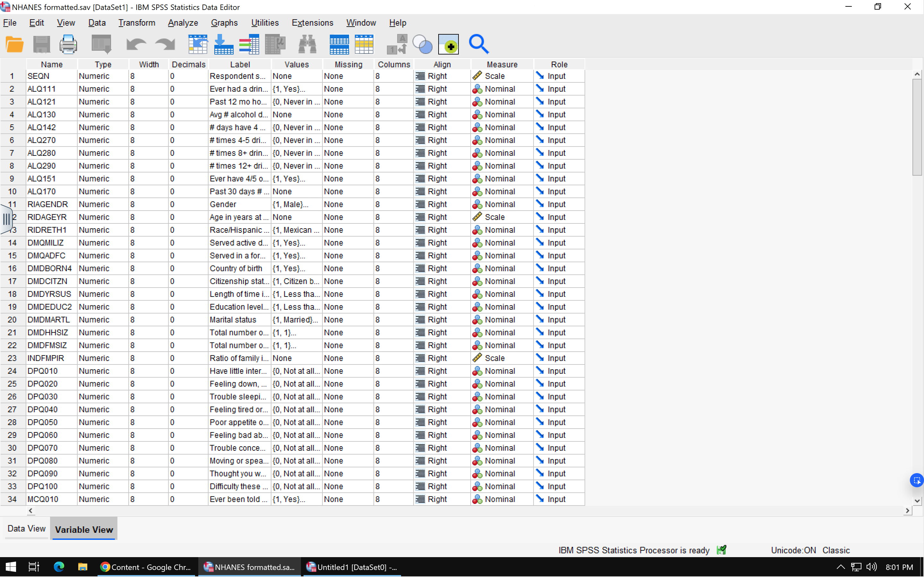924x577 pixels.
Task: Click the Go to Case icon
Action: click(x=198, y=45)
